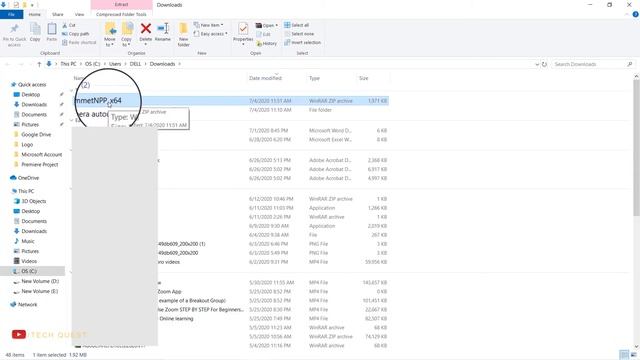Click OS (C:) in the address path

coord(92,64)
